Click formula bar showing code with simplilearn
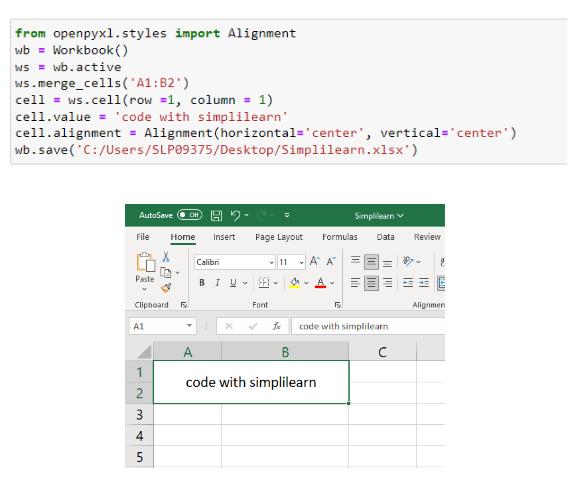 (x=368, y=326)
